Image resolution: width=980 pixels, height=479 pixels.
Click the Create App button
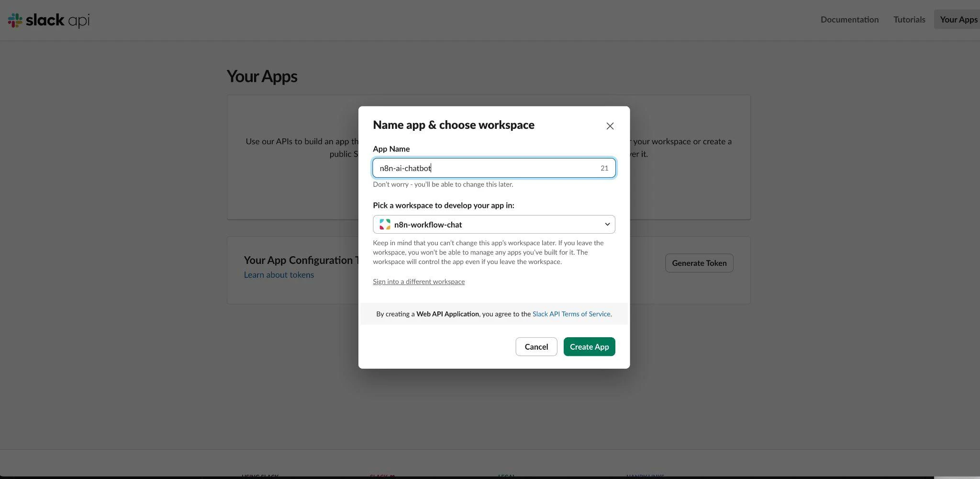[x=589, y=347]
